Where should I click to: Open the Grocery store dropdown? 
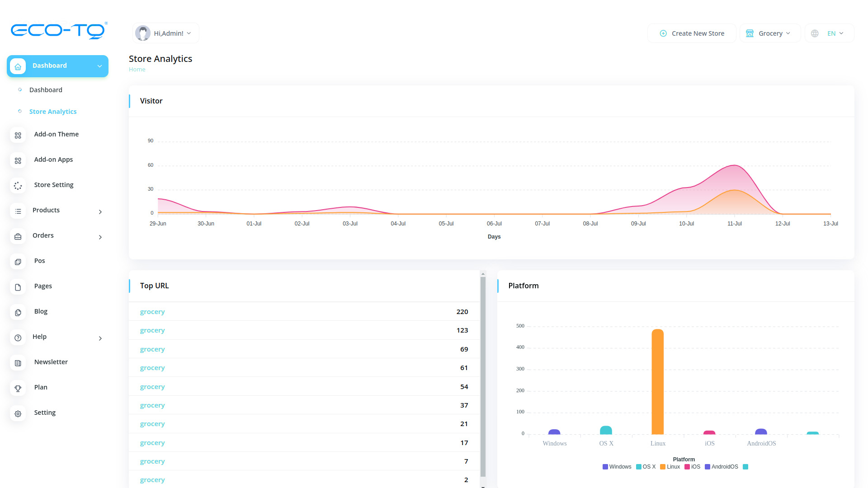pyautogui.click(x=770, y=33)
